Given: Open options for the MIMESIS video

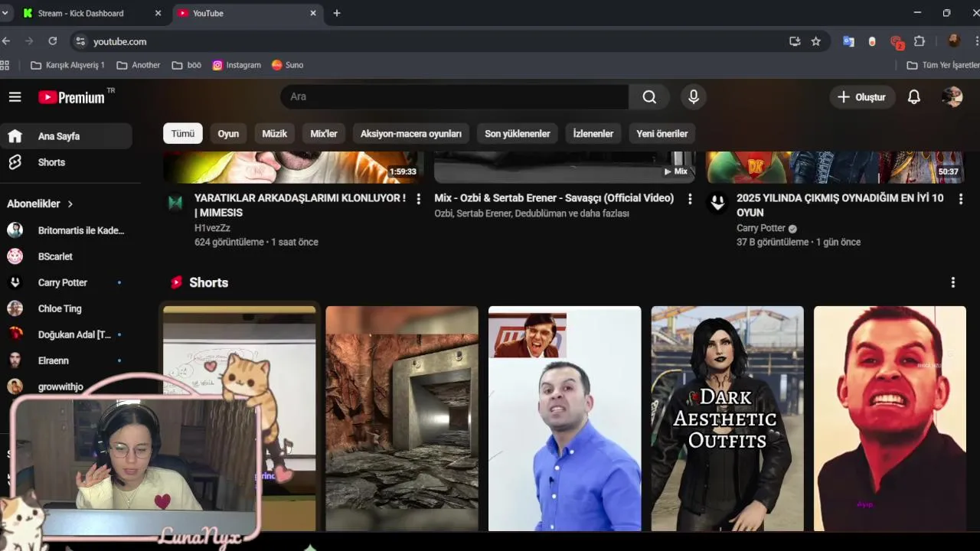Looking at the screenshot, I should [x=418, y=199].
